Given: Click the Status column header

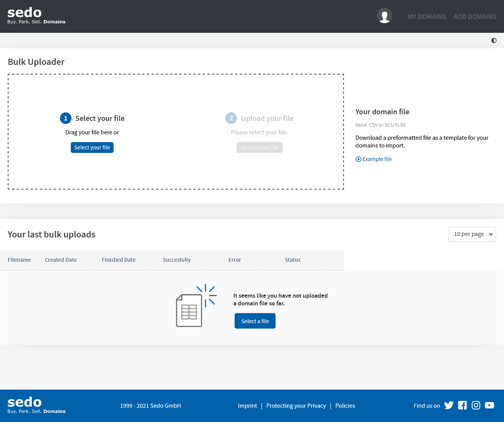Looking at the screenshot, I should pyautogui.click(x=293, y=260).
